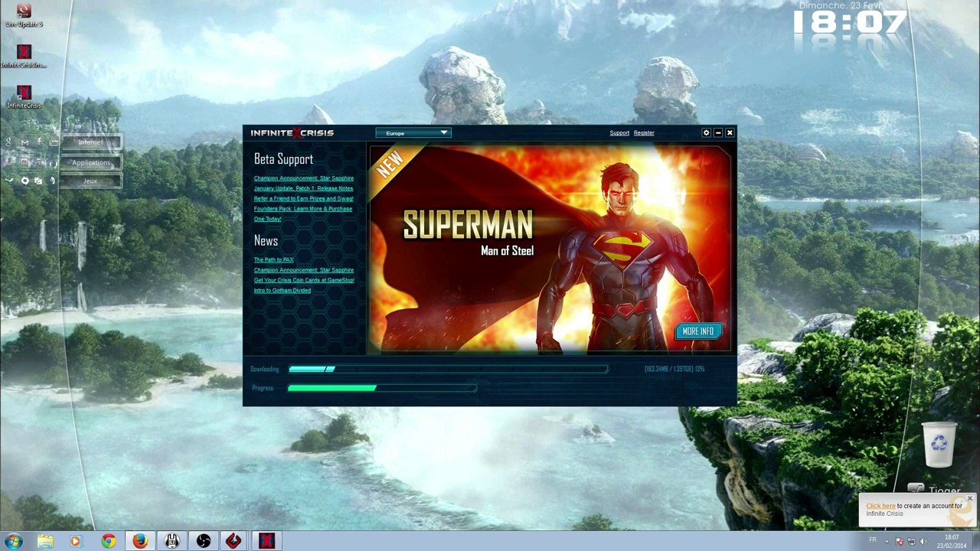Click the red diamond taskbar icon
This screenshot has width=980, height=551.
pos(234,542)
